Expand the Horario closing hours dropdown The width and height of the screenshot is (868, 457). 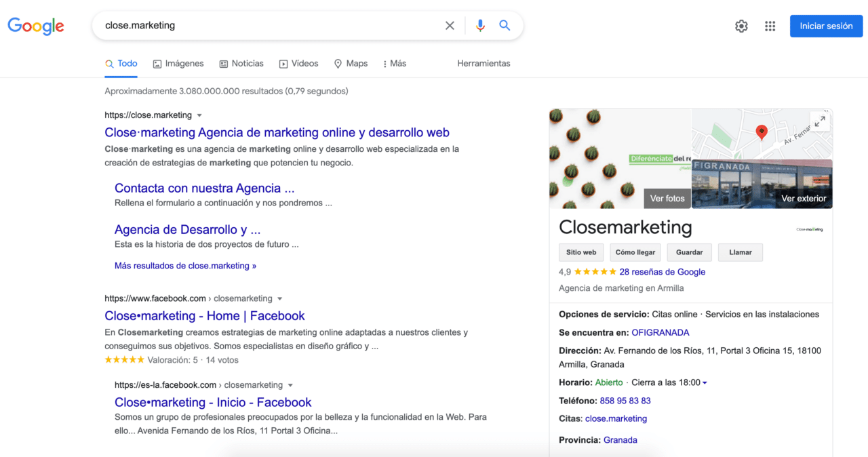coord(703,382)
